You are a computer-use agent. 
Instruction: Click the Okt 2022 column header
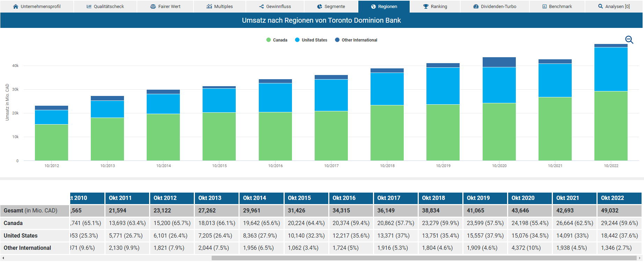[x=619, y=198]
